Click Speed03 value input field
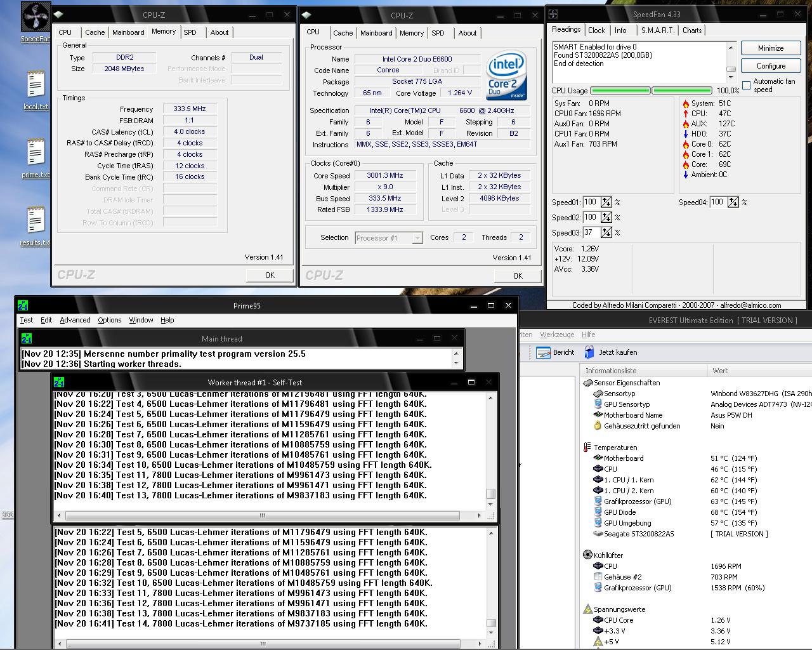This screenshot has height=650, width=812. pyautogui.click(x=591, y=233)
